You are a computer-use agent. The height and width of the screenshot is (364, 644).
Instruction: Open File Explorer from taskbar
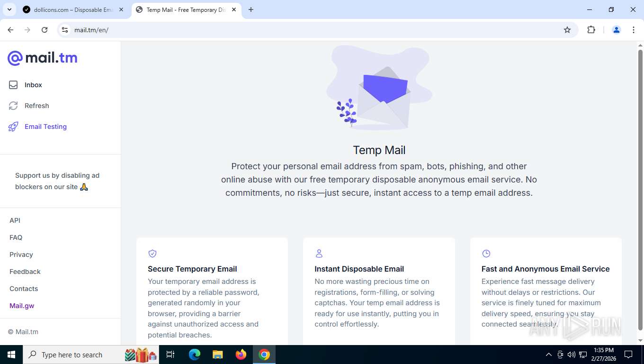coord(218,355)
